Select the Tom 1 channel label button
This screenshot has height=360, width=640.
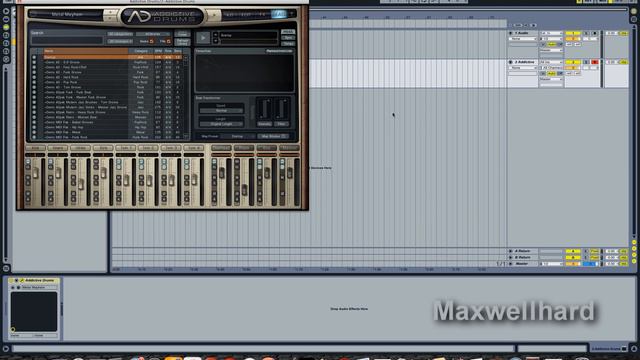[125, 148]
